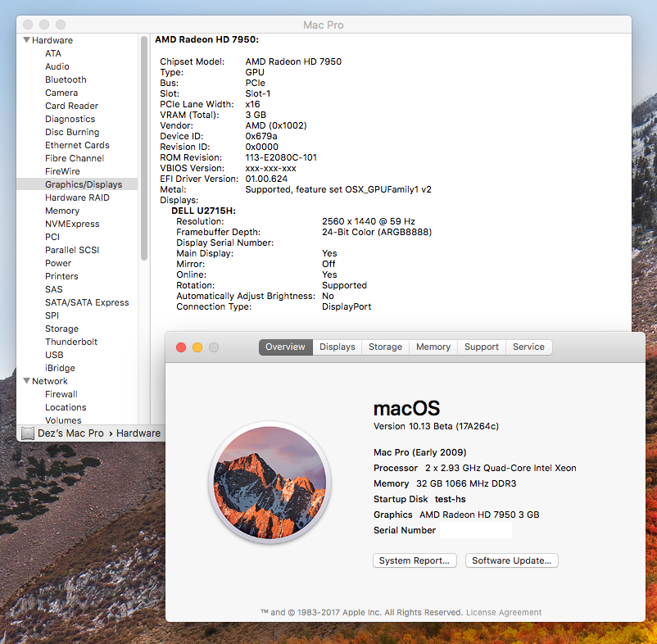The height and width of the screenshot is (644, 657).
Task: Click the Metal feature set value
Action: click(x=338, y=189)
